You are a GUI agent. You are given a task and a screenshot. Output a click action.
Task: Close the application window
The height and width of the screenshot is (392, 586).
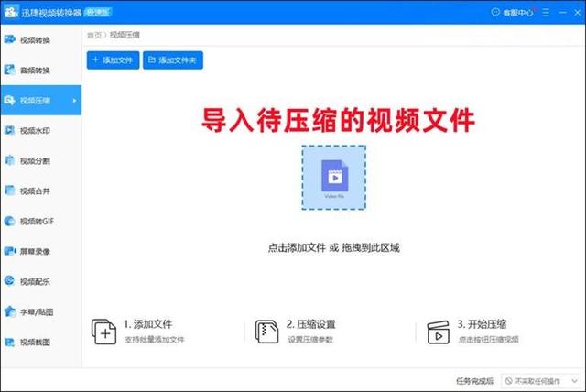(578, 12)
